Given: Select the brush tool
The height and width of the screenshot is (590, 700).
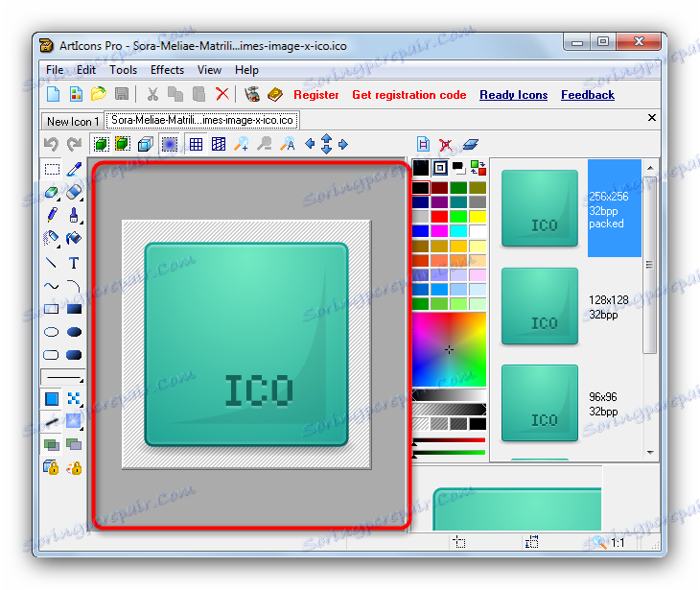Looking at the screenshot, I should (x=74, y=216).
